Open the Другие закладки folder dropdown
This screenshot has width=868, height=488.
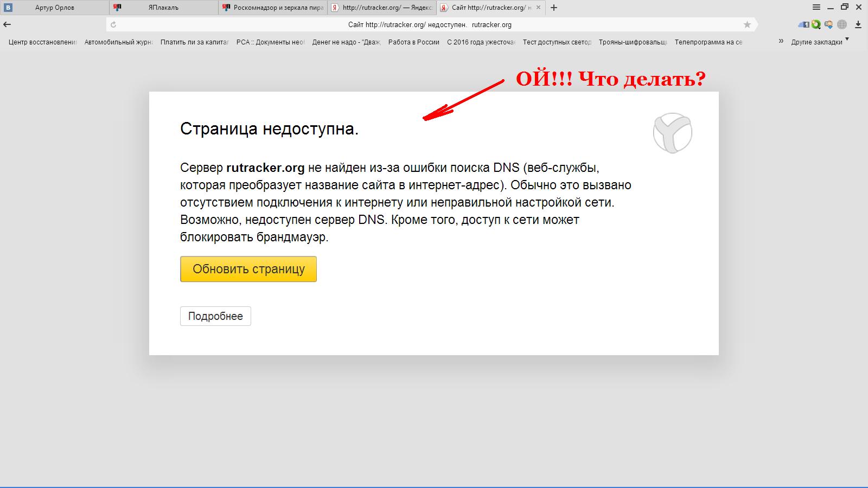[819, 42]
